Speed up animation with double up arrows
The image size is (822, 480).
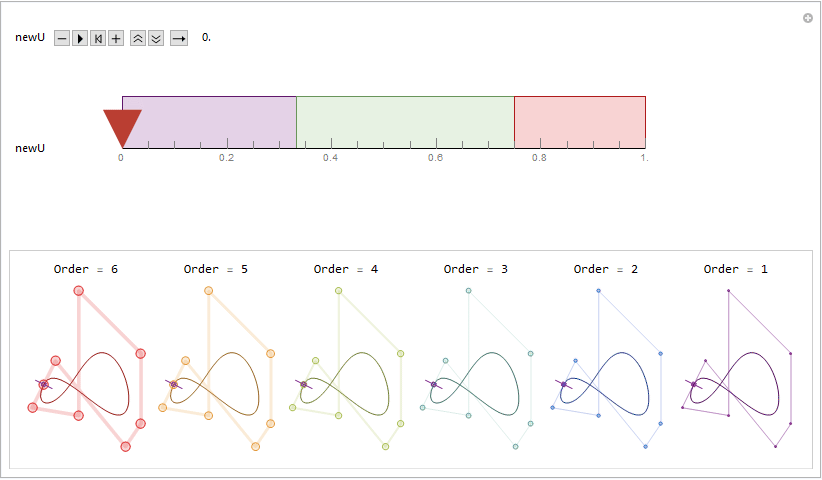tap(138, 38)
